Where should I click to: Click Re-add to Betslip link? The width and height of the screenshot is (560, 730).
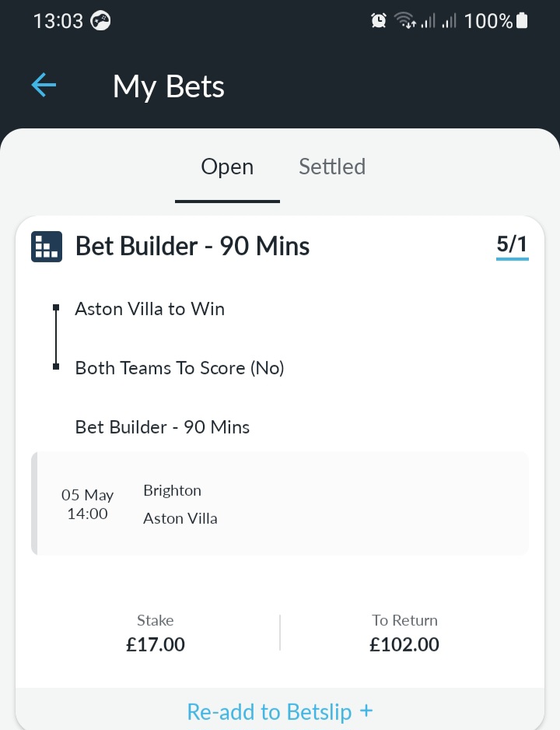pos(280,711)
